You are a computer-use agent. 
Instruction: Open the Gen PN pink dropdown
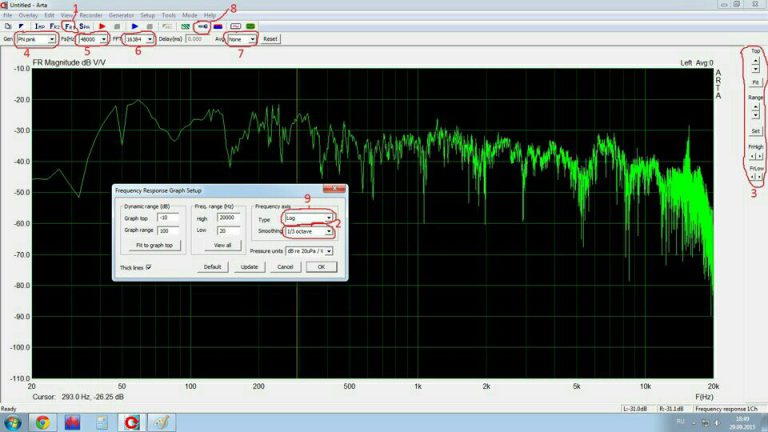point(37,39)
